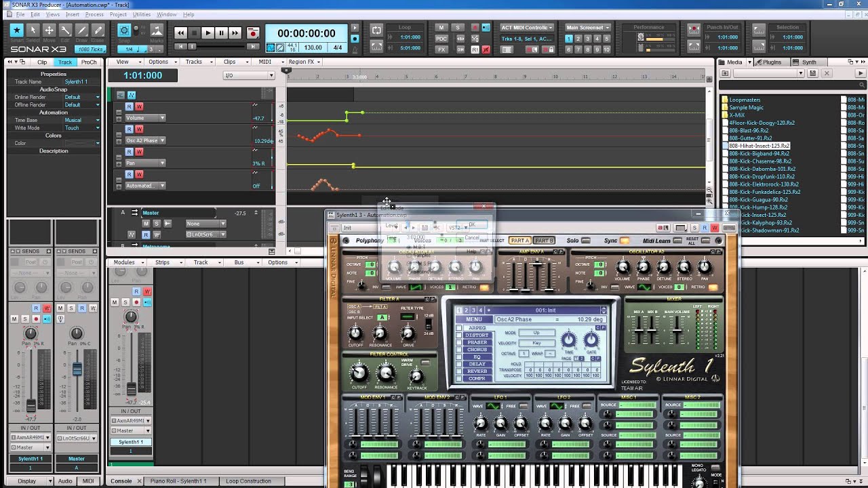
Task: Open the Main Screenset dropdown
Action: pos(587,28)
